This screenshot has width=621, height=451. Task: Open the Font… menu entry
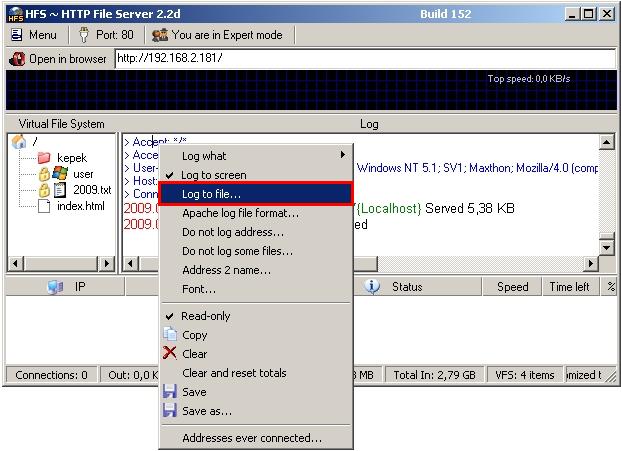[x=255, y=289]
